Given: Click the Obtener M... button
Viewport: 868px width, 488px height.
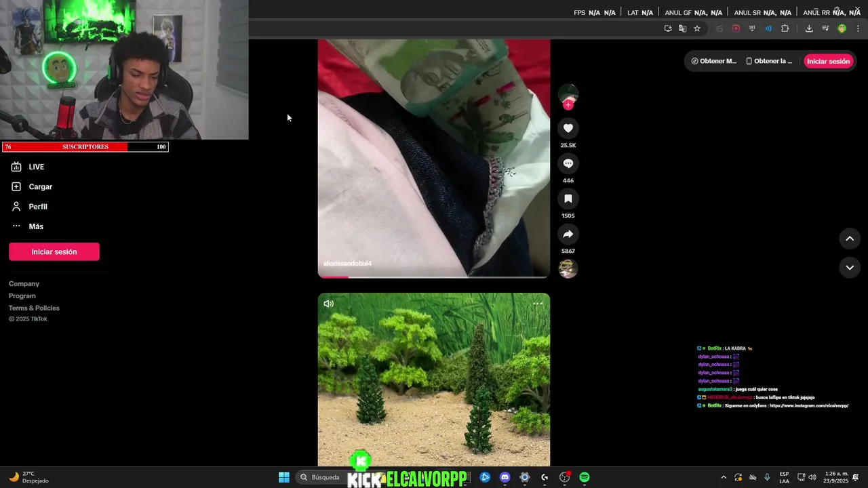Looking at the screenshot, I should point(713,61).
